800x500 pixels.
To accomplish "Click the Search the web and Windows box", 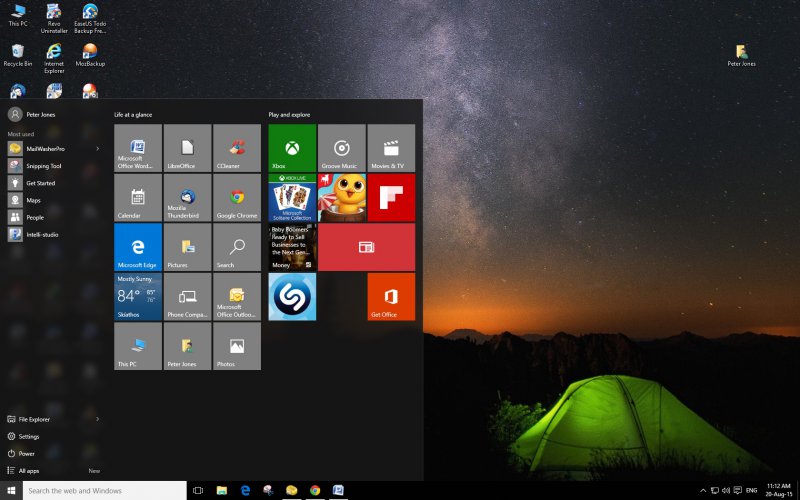I will [x=105, y=490].
